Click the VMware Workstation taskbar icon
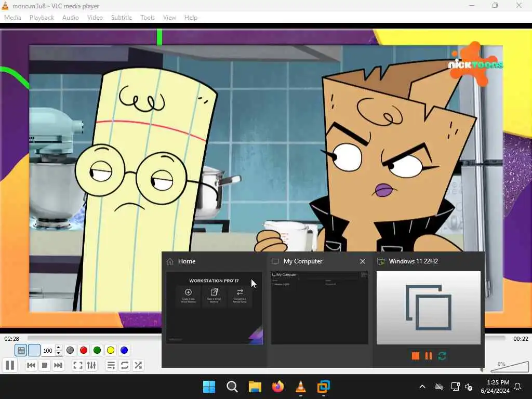The image size is (532, 399). click(x=324, y=387)
